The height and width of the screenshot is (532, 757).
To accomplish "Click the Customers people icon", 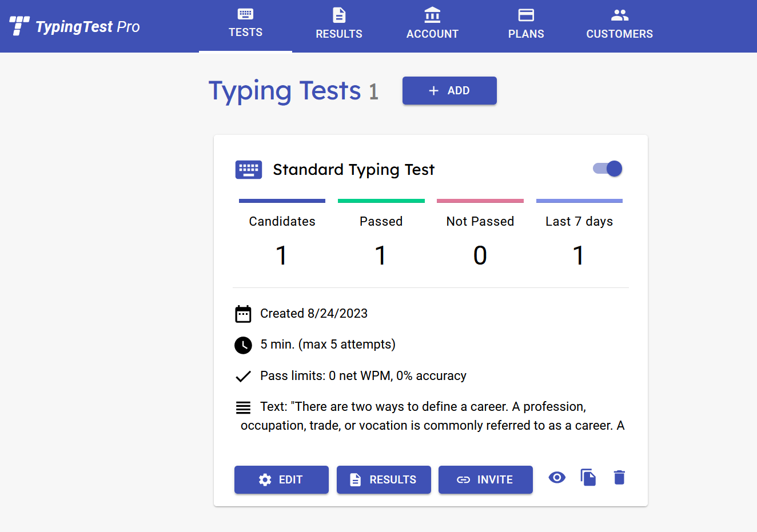I will click(619, 15).
